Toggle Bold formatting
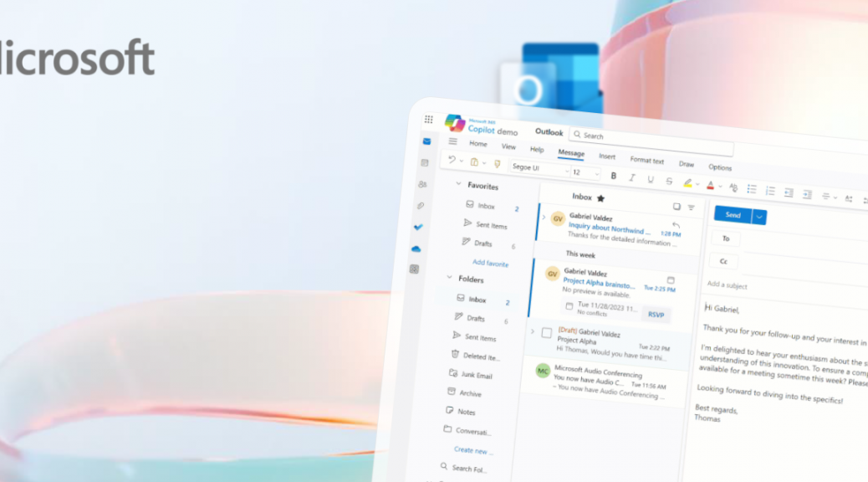 (613, 176)
